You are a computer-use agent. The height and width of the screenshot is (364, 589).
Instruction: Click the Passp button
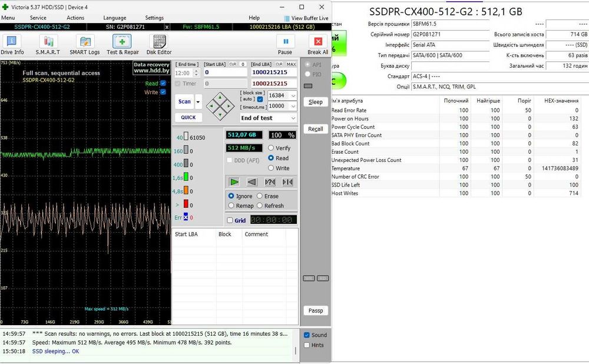(x=316, y=310)
